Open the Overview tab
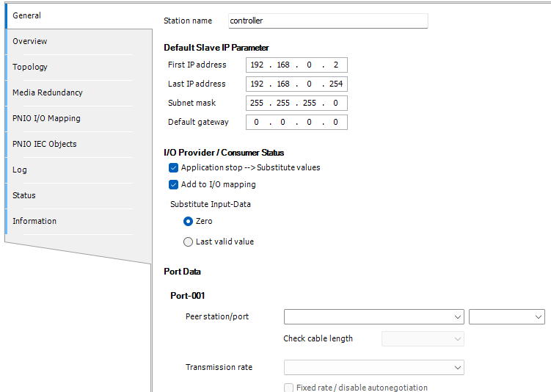The width and height of the screenshot is (551, 392). point(30,41)
